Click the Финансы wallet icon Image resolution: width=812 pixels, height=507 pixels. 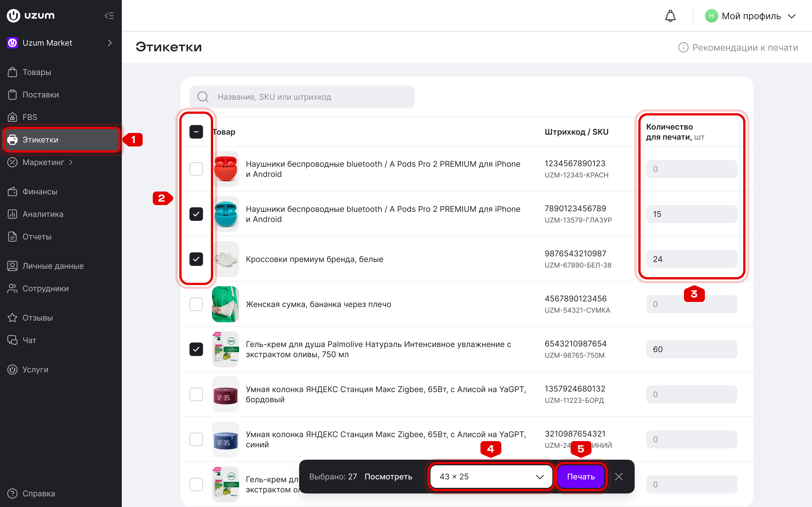click(12, 192)
